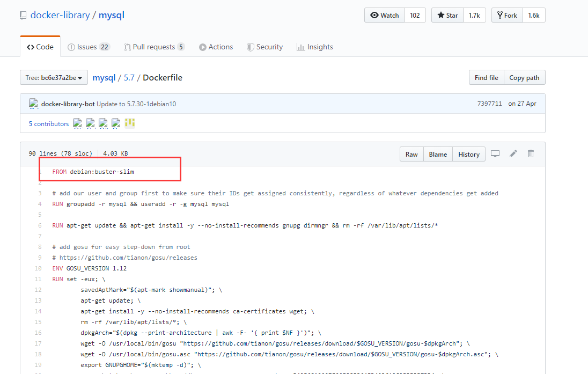Click docker-library-bot avatar image
The width and height of the screenshot is (588, 374).
pyautogui.click(x=33, y=104)
